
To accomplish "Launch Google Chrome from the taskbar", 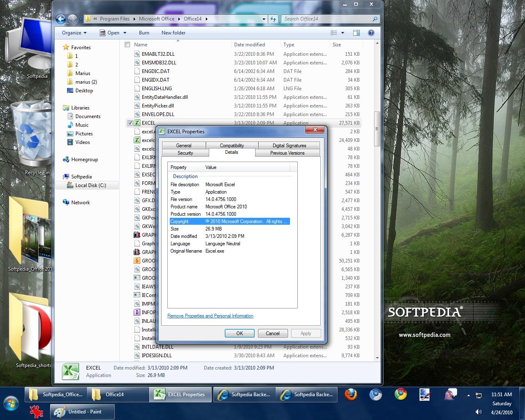I will click(400, 395).
